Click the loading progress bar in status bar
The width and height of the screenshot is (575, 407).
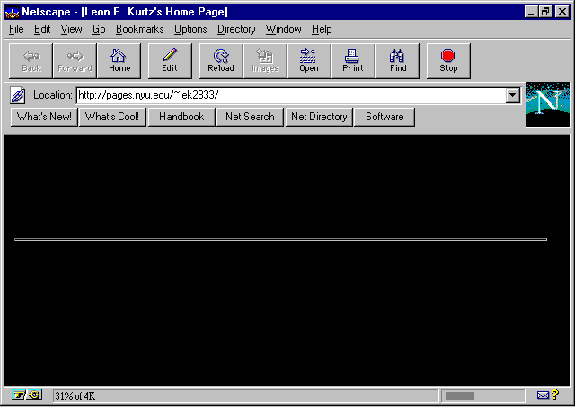coord(483,396)
